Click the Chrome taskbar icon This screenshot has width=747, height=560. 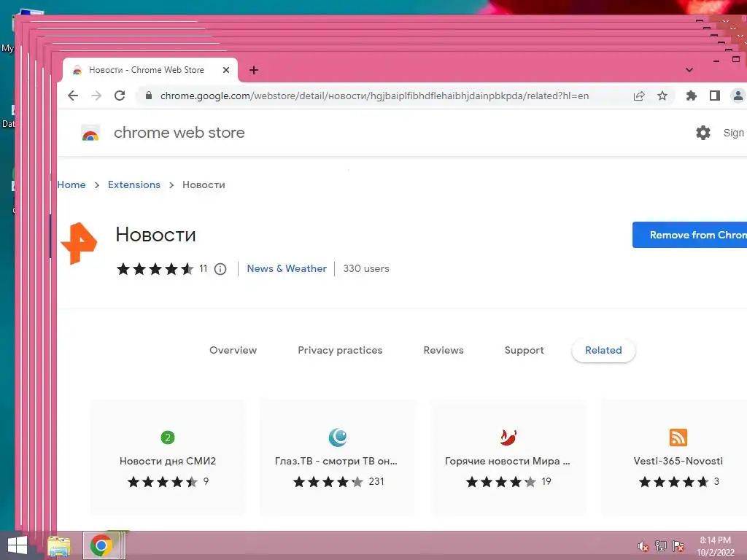(101, 545)
